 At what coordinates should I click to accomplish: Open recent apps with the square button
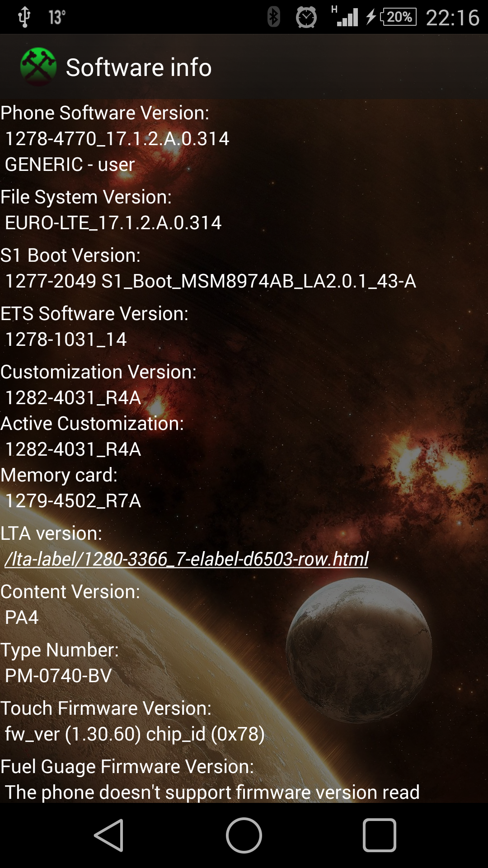(x=380, y=835)
